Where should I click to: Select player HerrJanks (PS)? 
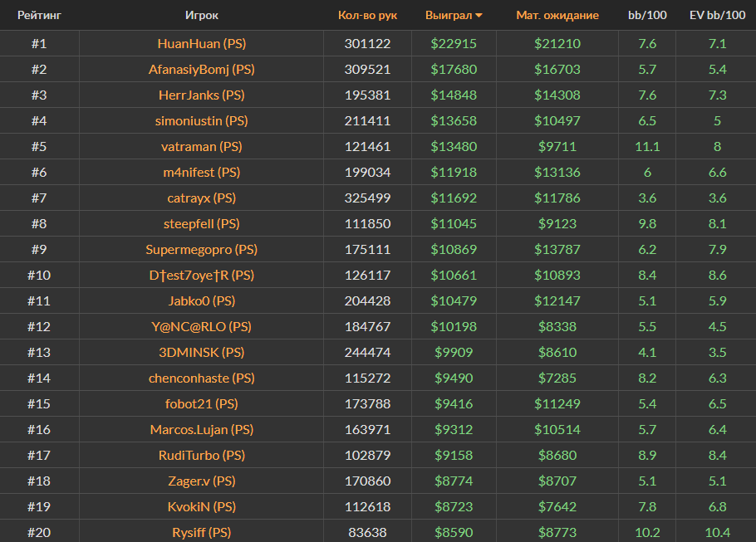coord(201,95)
